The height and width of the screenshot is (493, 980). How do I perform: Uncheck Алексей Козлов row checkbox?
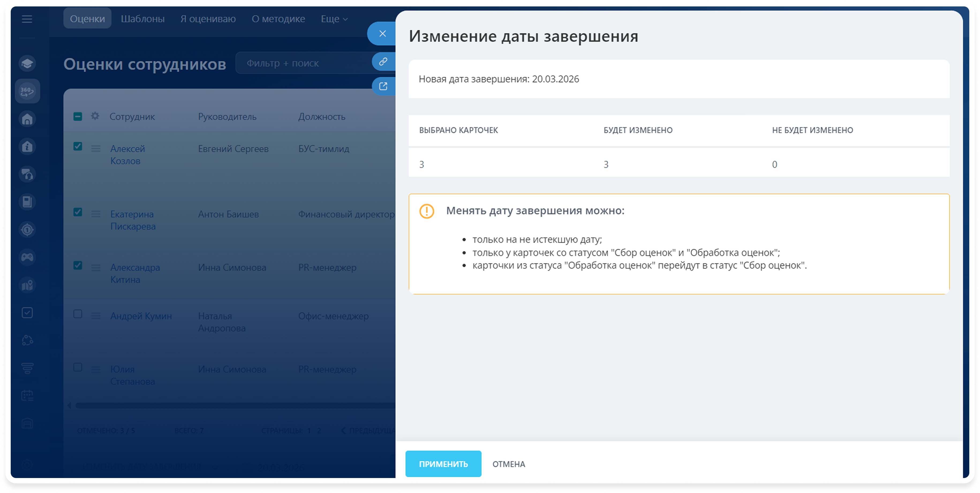78,146
